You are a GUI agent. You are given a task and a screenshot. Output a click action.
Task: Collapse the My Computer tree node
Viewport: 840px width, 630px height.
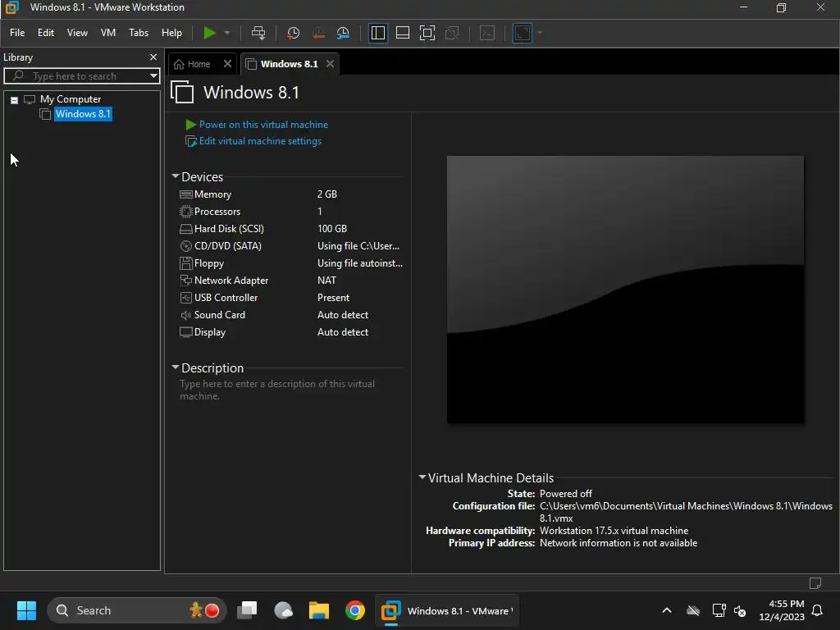pos(15,100)
